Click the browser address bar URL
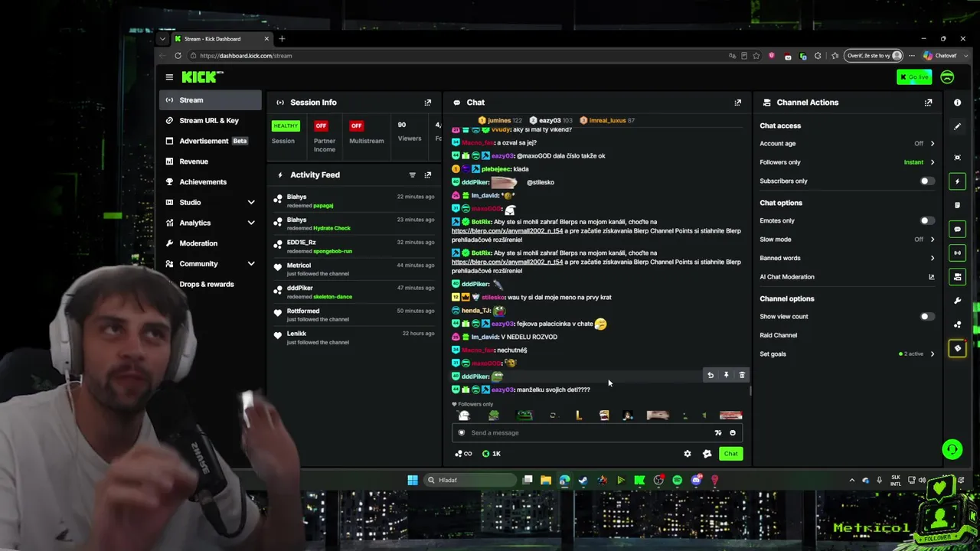The width and height of the screenshot is (980, 551). click(x=246, y=56)
